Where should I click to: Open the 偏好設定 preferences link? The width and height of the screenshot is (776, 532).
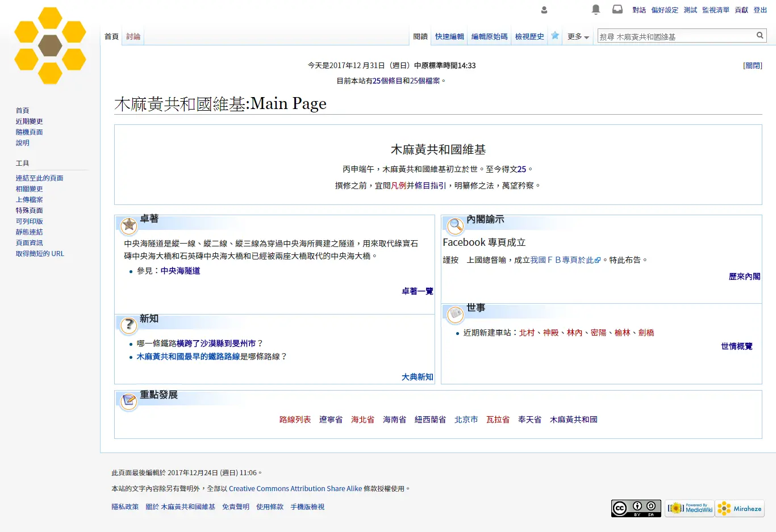[x=665, y=10]
